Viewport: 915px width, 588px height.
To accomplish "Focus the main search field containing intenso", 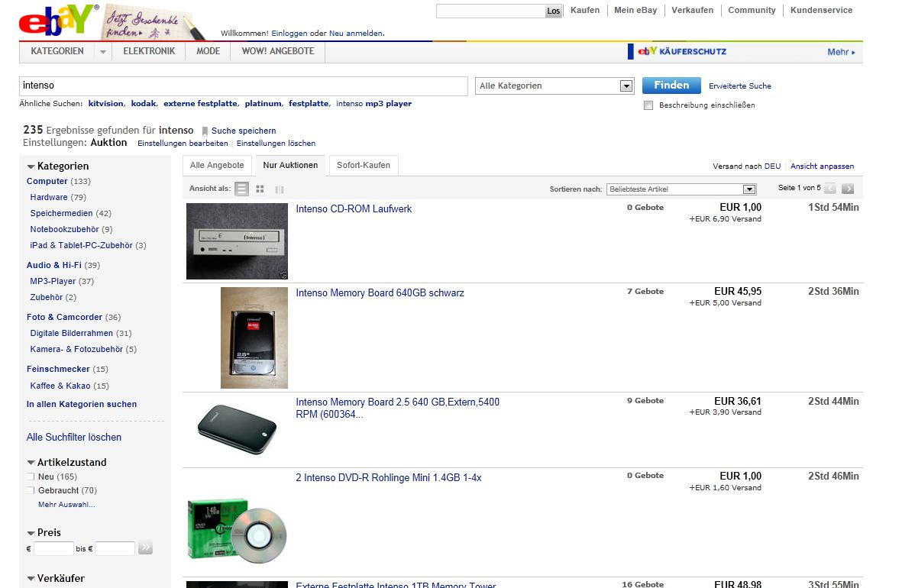I will [244, 86].
